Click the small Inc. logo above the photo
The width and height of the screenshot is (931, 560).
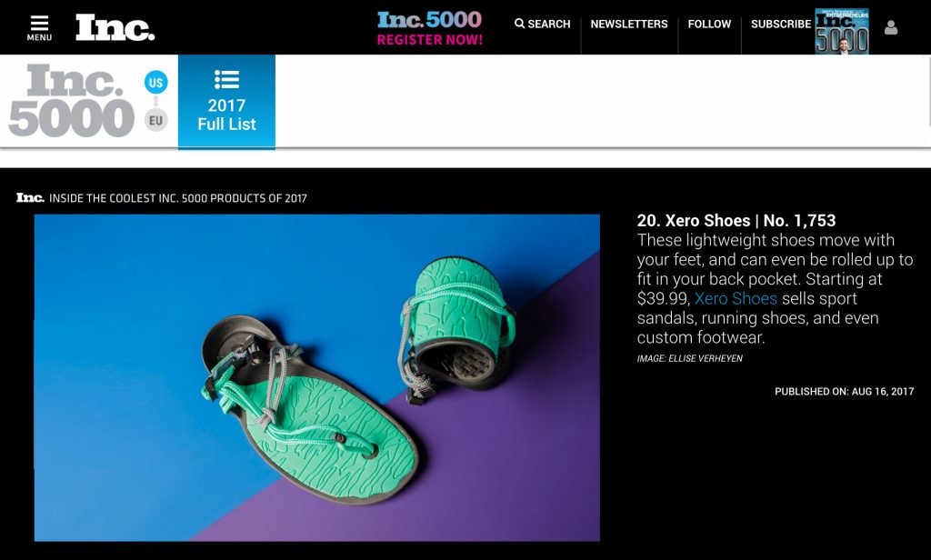click(x=30, y=198)
